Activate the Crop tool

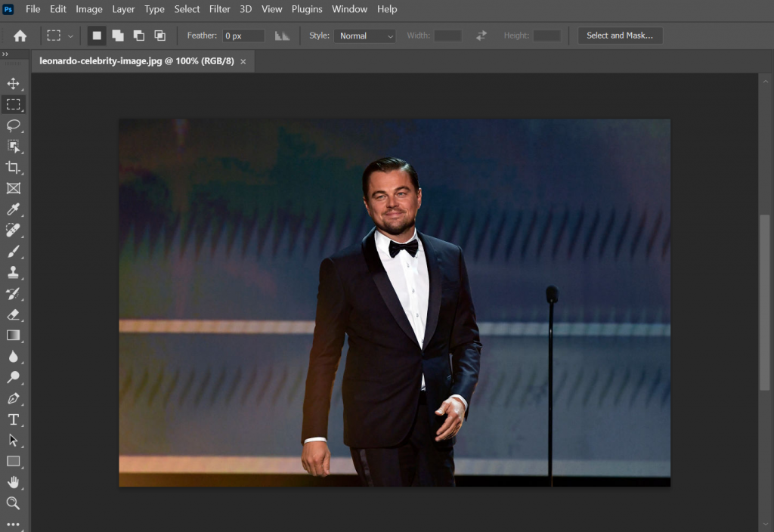point(14,168)
